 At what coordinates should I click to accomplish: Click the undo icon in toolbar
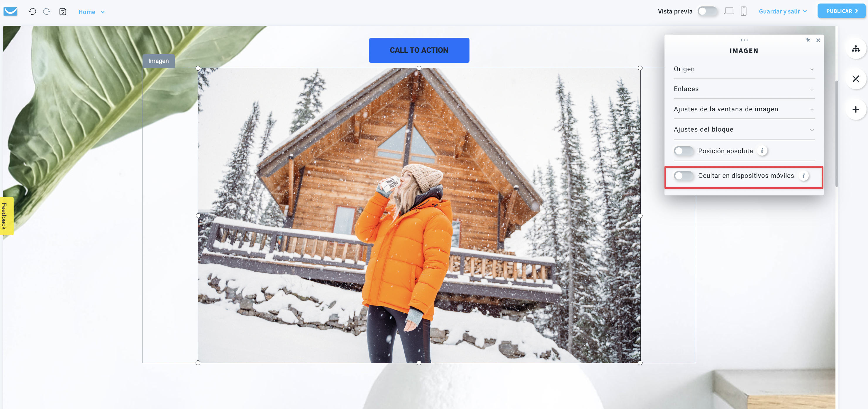tap(33, 12)
